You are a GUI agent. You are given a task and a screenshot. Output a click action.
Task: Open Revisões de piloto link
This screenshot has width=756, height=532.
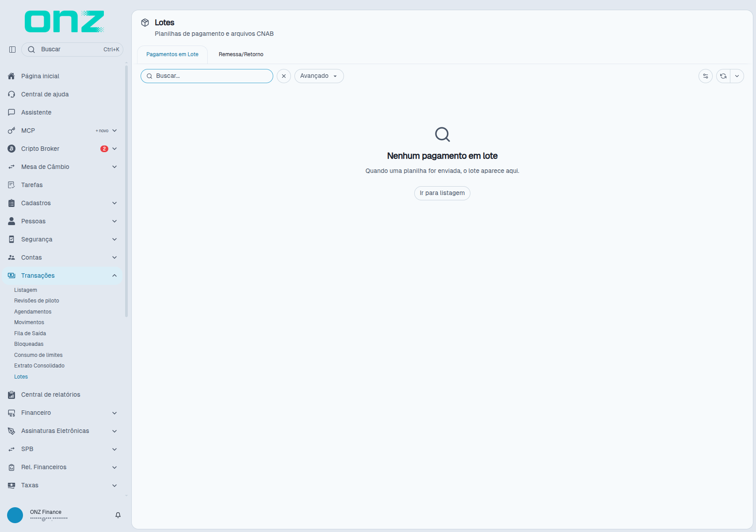37,301
